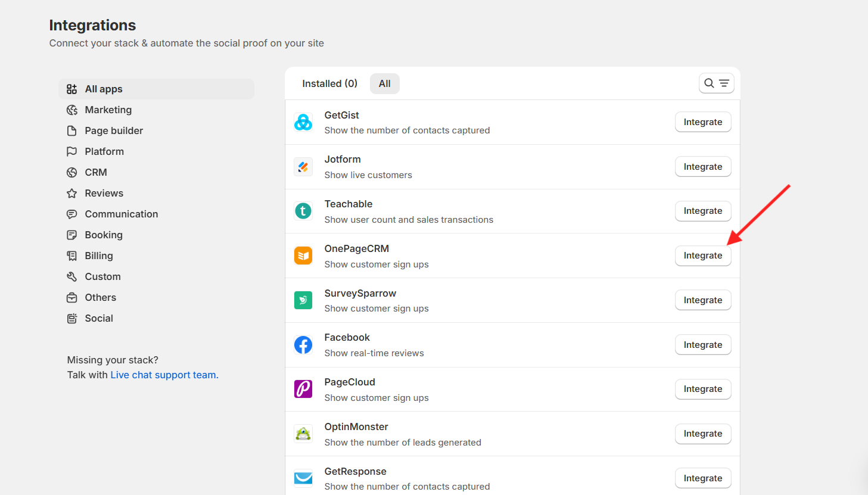Filter integrations by Reviews
This screenshot has height=495, width=868.
click(x=157, y=194)
